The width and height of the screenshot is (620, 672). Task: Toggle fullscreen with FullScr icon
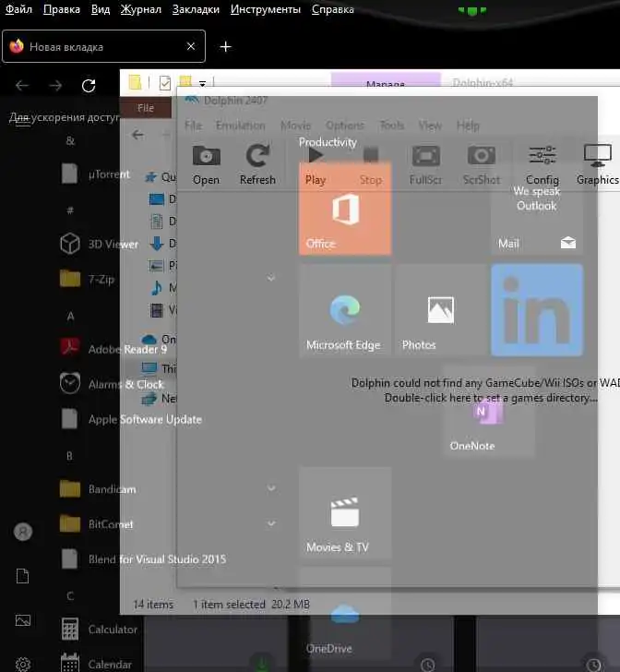[425, 165]
